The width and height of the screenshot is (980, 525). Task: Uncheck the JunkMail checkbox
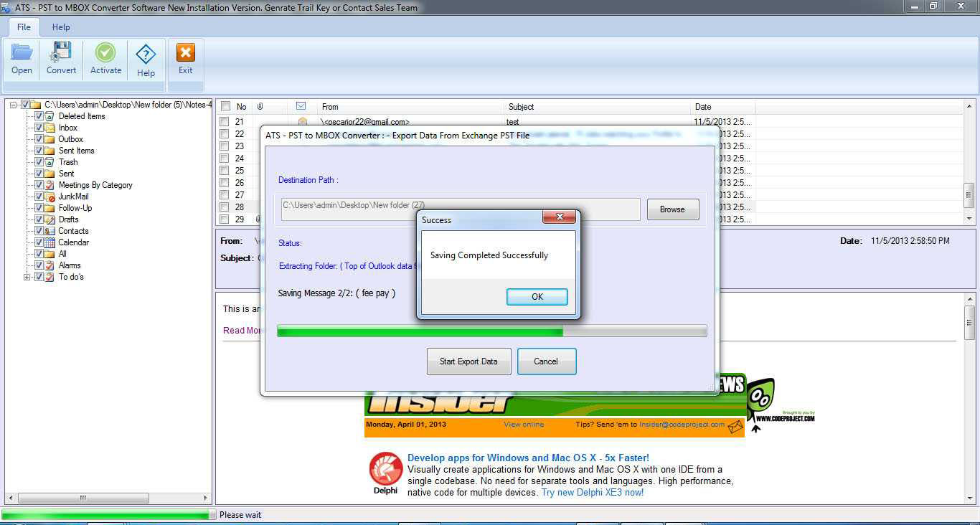[39, 197]
